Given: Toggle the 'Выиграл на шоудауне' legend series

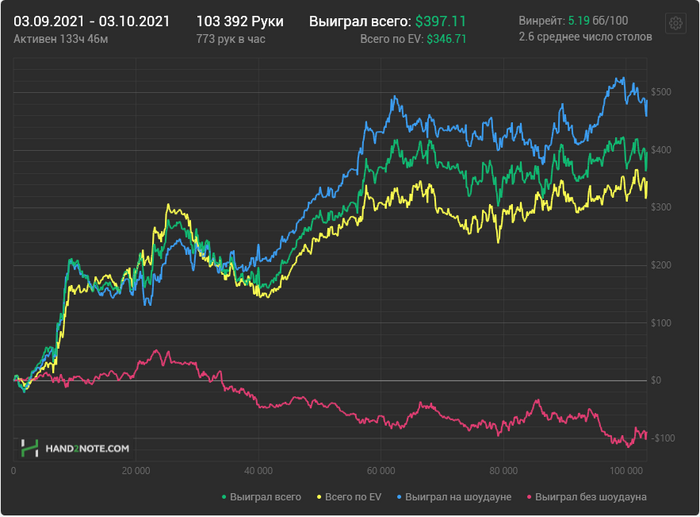Looking at the screenshot, I should point(454,497).
